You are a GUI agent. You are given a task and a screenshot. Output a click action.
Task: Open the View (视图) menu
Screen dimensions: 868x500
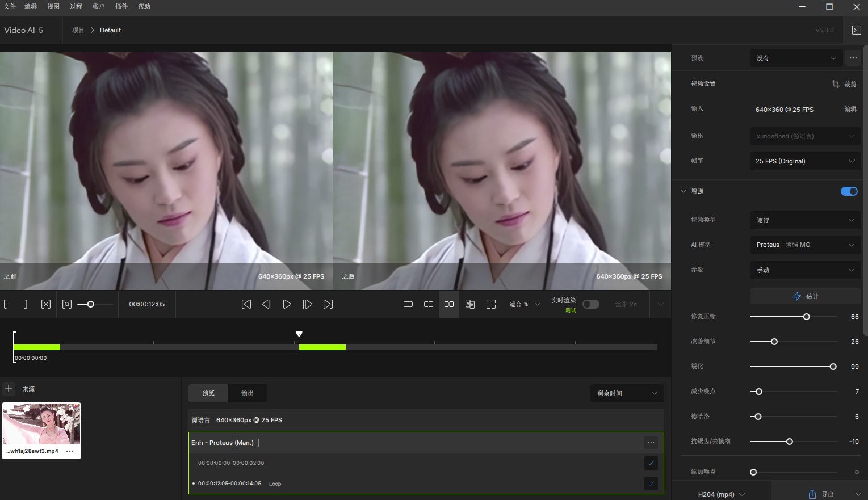pos(53,6)
